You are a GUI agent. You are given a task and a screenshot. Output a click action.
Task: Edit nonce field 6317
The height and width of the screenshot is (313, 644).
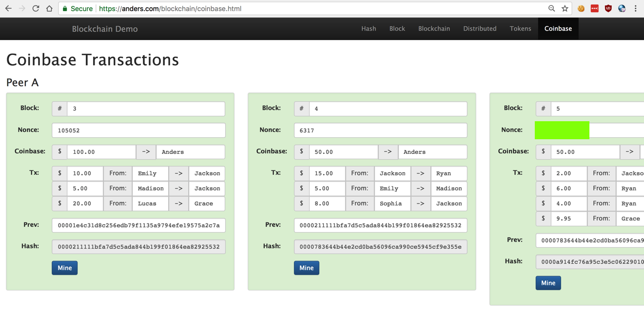(381, 130)
